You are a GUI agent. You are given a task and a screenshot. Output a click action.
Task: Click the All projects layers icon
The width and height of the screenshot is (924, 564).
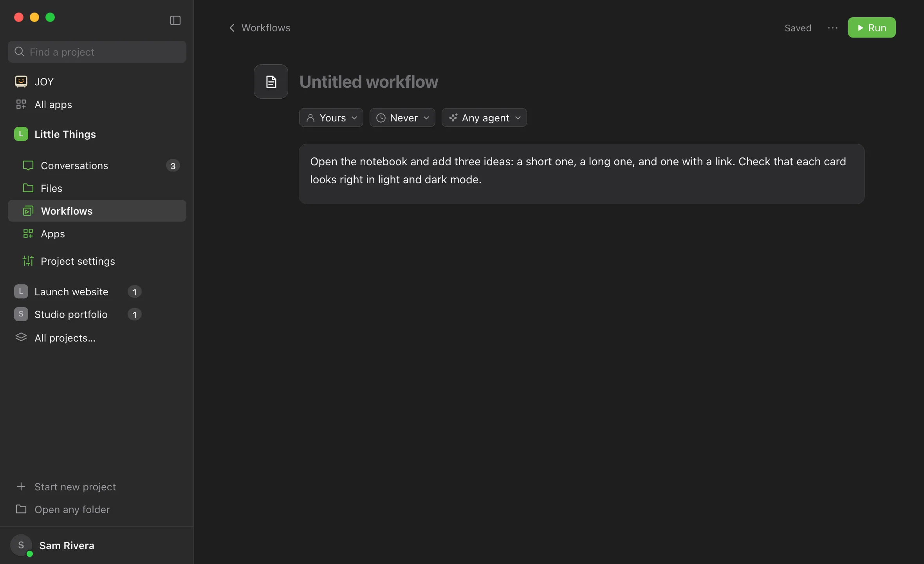click(x=21, y=337)
